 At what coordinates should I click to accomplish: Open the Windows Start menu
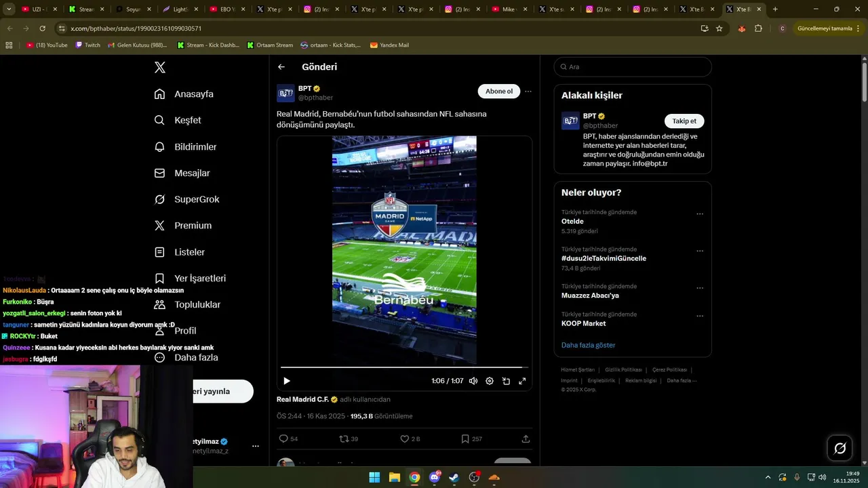(x=374, y=477)
